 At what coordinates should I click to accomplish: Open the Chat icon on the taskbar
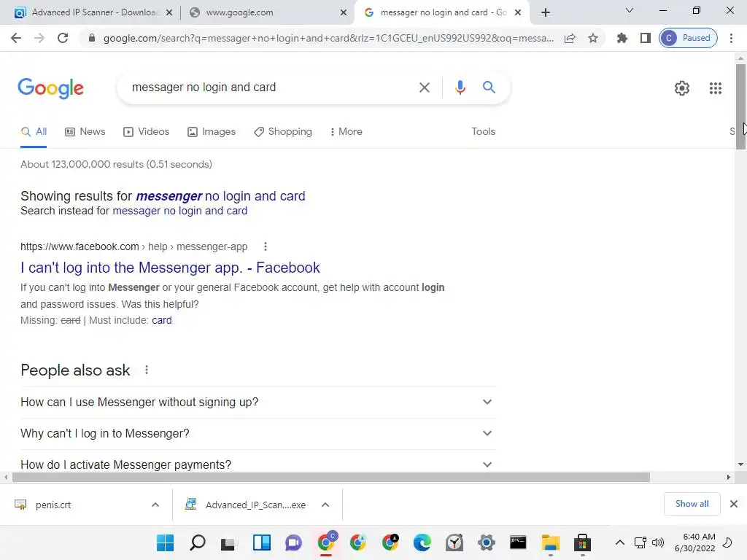click(x=293, y=542)
